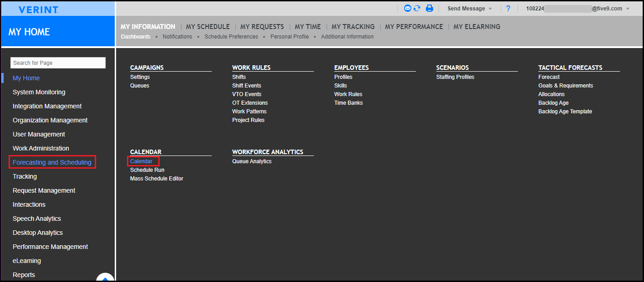The image size is (644, 282).
Task: Open help via question mark icon
Action: coord(508,9)
